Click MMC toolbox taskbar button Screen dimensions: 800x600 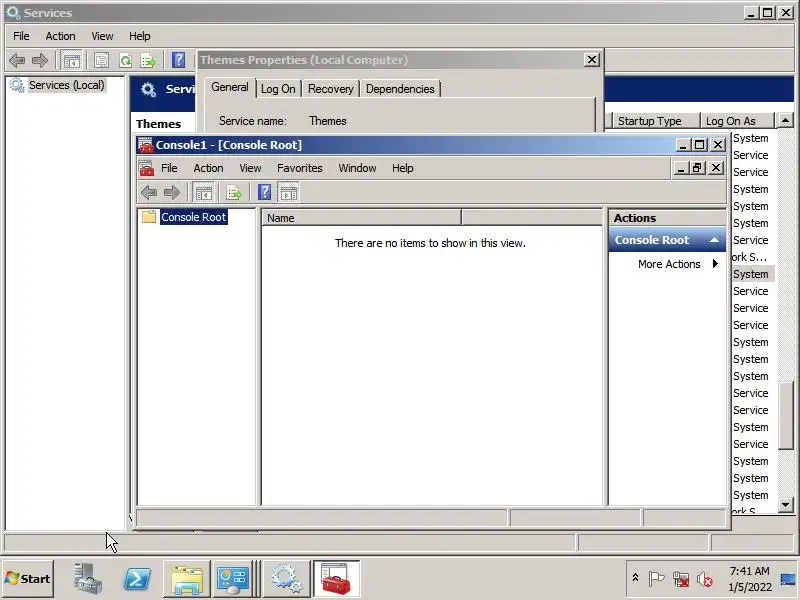tap(337, 579)
